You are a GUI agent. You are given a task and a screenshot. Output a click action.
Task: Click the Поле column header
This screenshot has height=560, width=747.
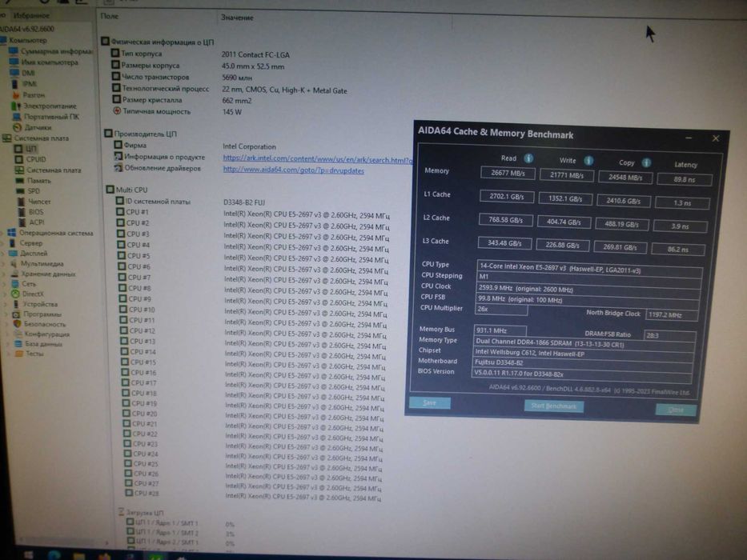(x=110, y=16)
